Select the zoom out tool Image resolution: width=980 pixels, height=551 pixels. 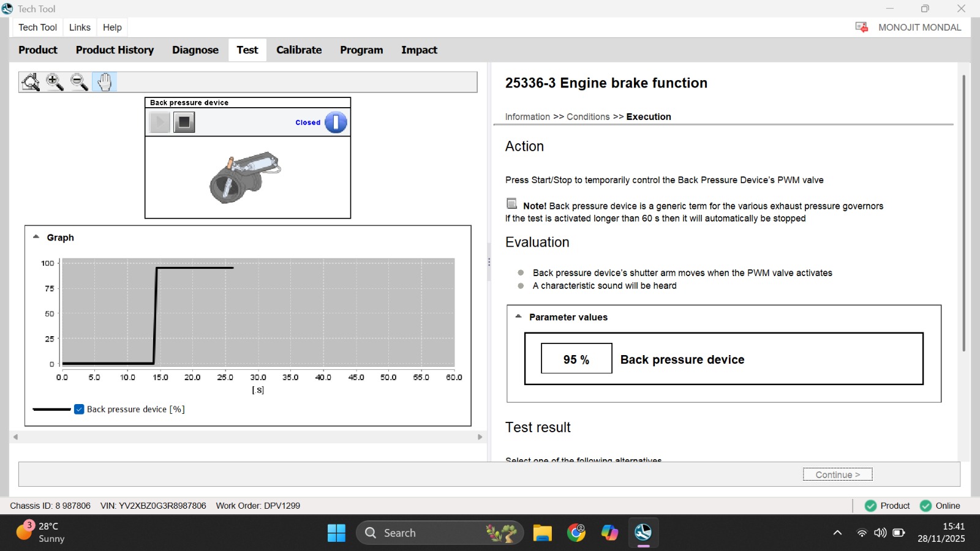[80, 82]
